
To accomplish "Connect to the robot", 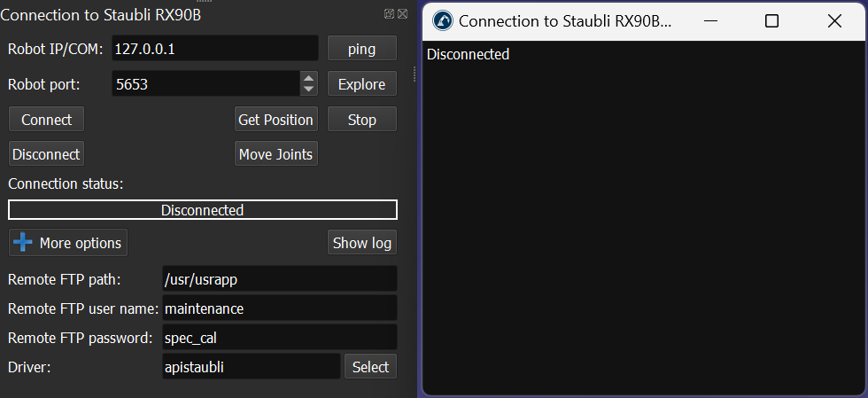I will pyautogui.click(x=46, y=120).
